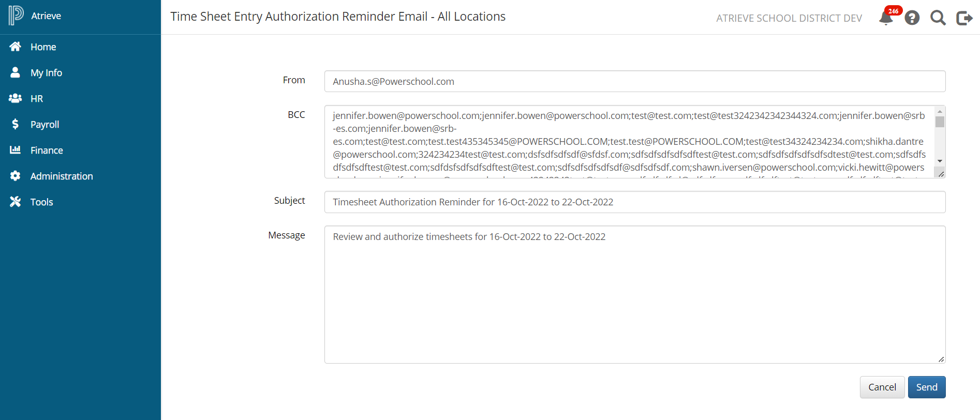Click the PowerSchool Atrieve logo icon
Image resolution: width=980 pixels, height=420 pixels.
[16, 16]
